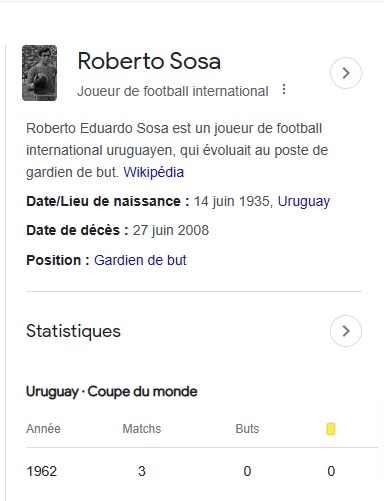Image resolution: width=384 pixels, height=501 pixels.
Task: Open the Wikipédia link
Action: [154, 172]
